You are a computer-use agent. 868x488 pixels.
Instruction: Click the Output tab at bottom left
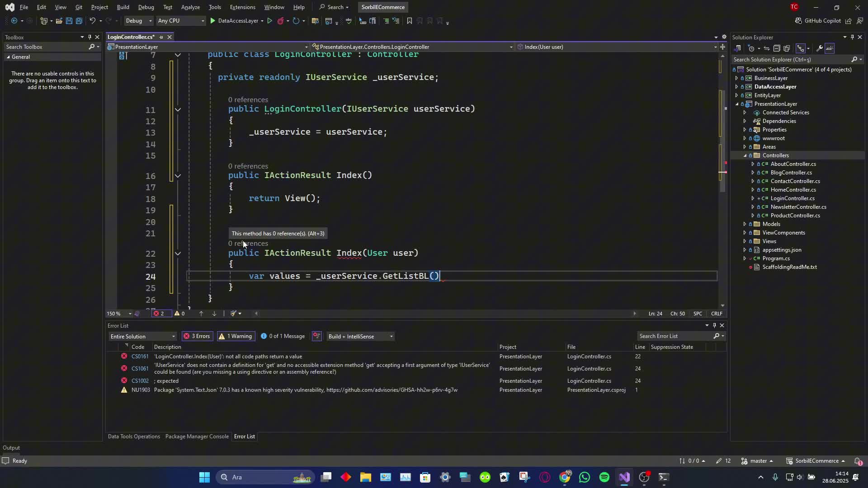coord(11,448)
